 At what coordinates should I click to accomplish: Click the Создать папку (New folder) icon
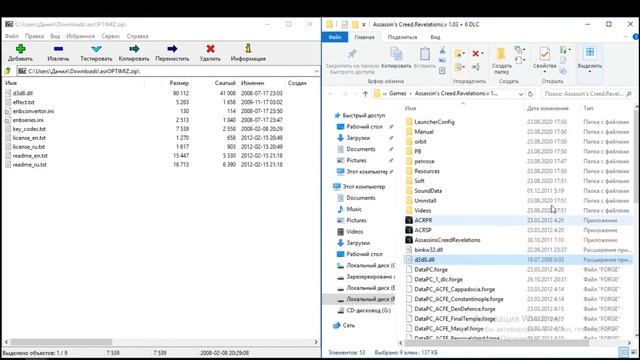pyautogui.click(x=501, y=54)
